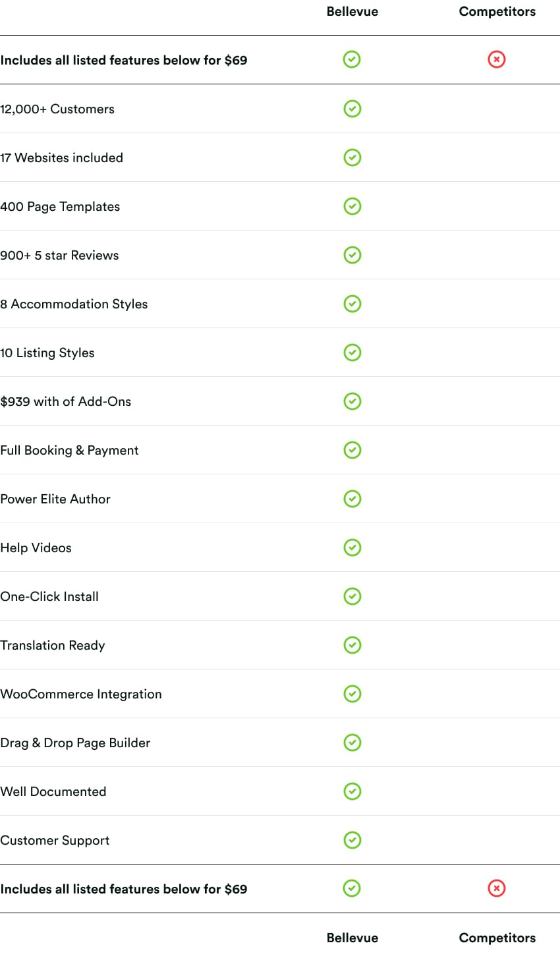This screenshot has width=560, height=962.
Task: Click the checkmark for Full Booking & Payment
Action: [352, 450]
